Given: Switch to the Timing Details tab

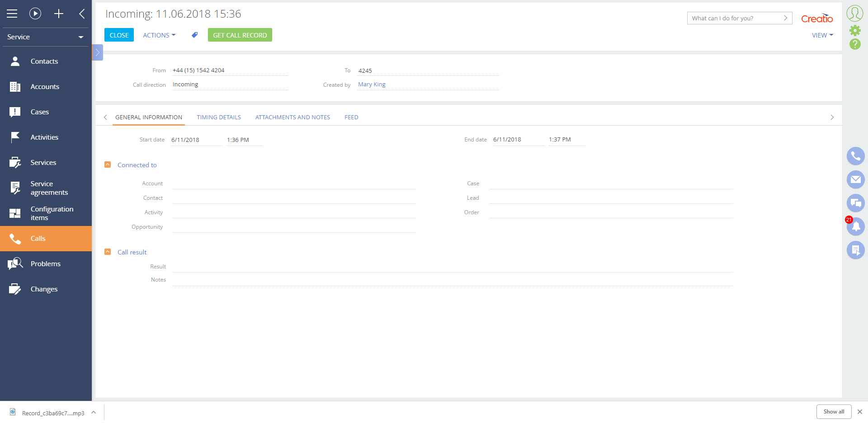Looking at the screenshot, I should (219, 117).
